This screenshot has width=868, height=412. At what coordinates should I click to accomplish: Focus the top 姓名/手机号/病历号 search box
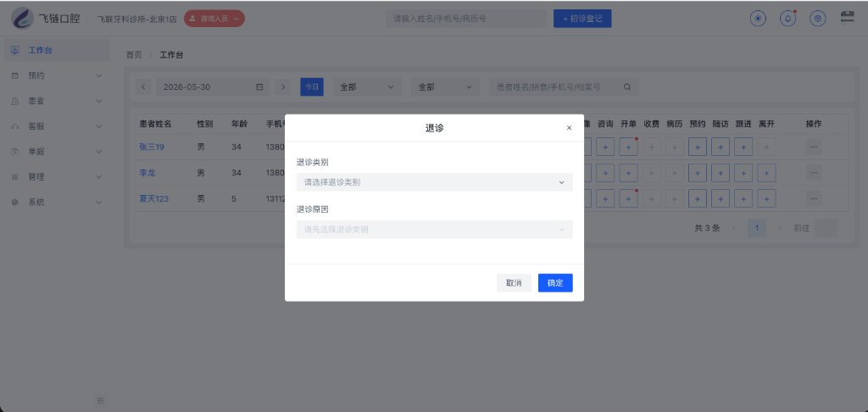(466, 19)
